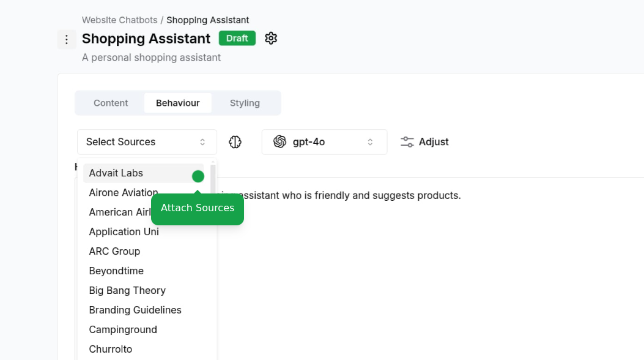This screenshot has width=644, height=360.
Task: Click the OpenAI logo in model selector
Action: point(279,142)
